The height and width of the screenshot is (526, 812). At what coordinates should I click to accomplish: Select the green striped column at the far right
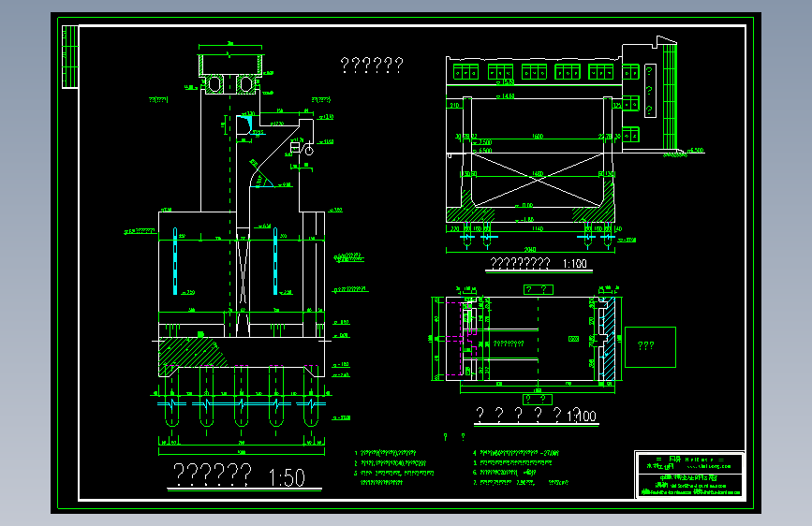tap(670, 96)
